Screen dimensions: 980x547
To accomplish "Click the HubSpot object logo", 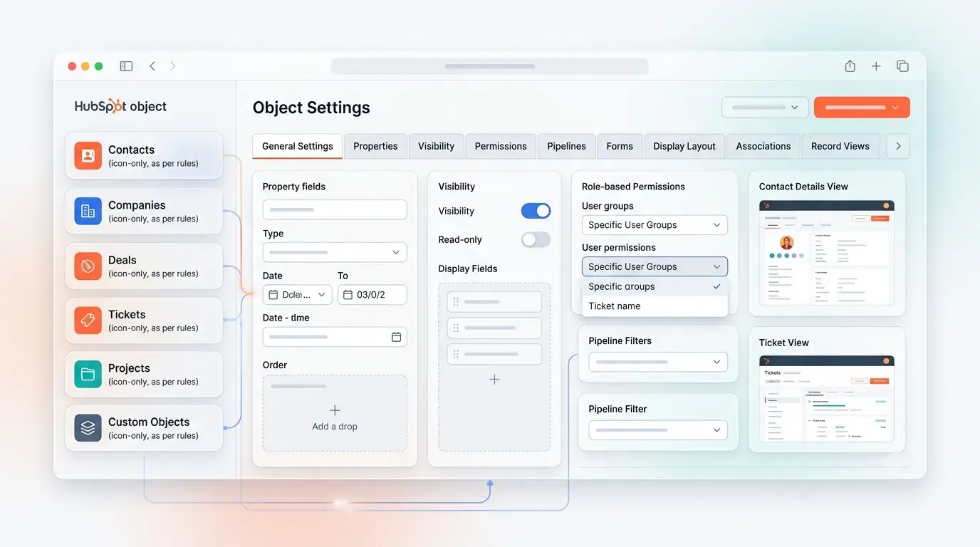I will pos(120,106).
